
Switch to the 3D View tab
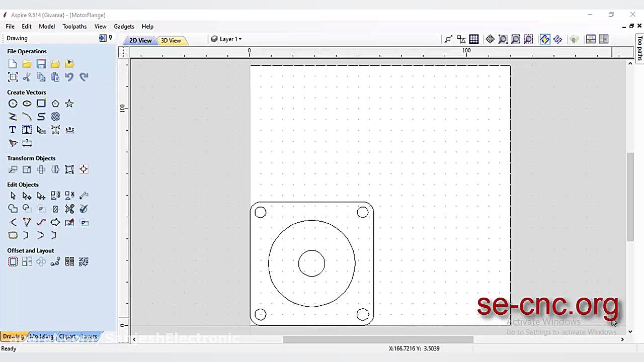pos(171,40)
